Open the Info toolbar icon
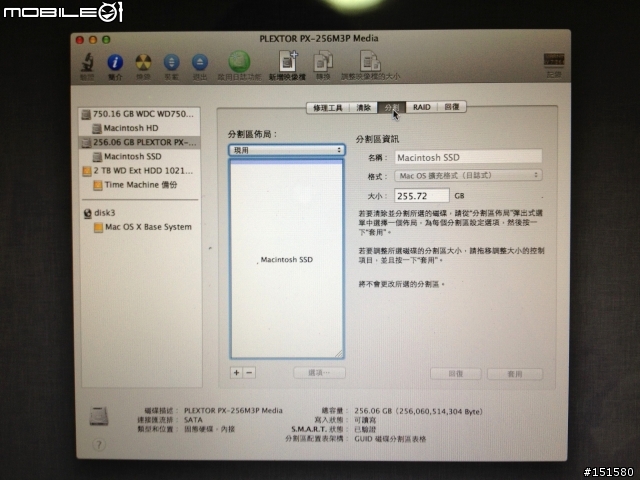 [x=115, y=62]
